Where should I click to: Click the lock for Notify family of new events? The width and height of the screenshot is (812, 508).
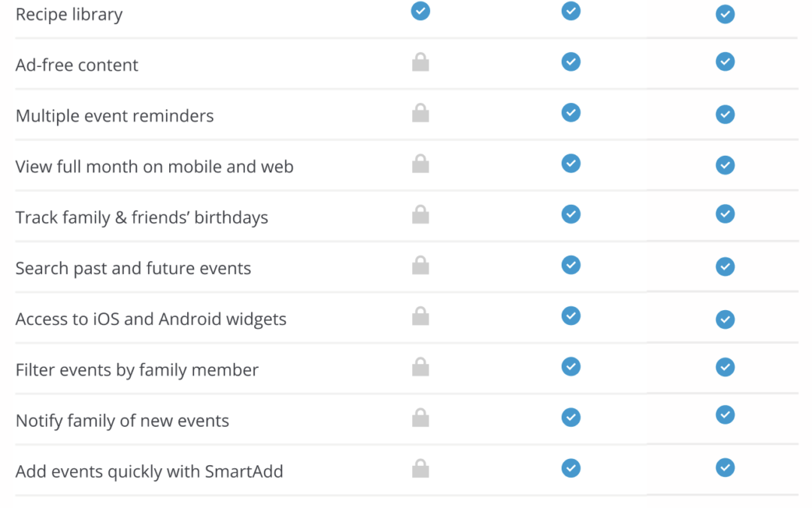[420, 418]
